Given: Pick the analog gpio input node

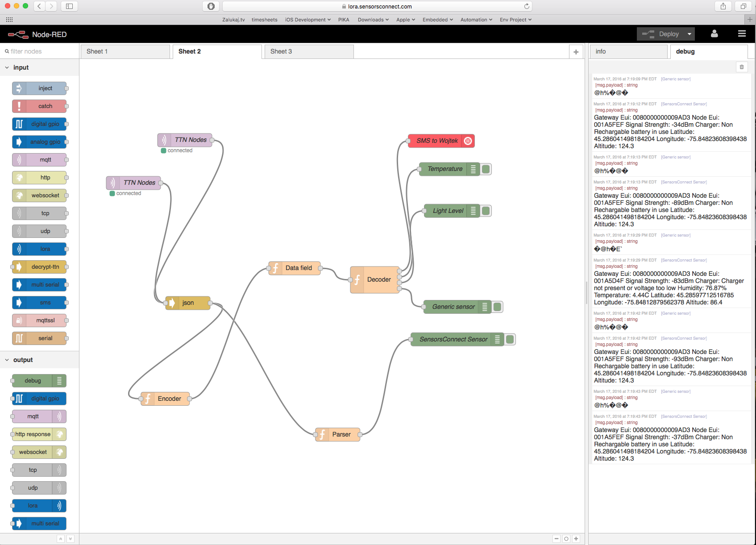Looking at the screenshot, I should coord(40,142).
